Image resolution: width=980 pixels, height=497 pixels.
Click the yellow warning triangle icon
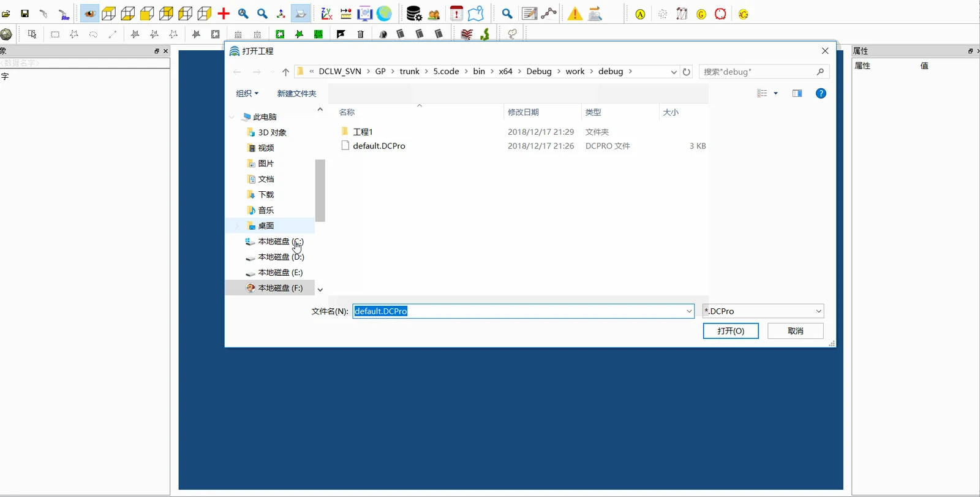[x=575, y=13]
